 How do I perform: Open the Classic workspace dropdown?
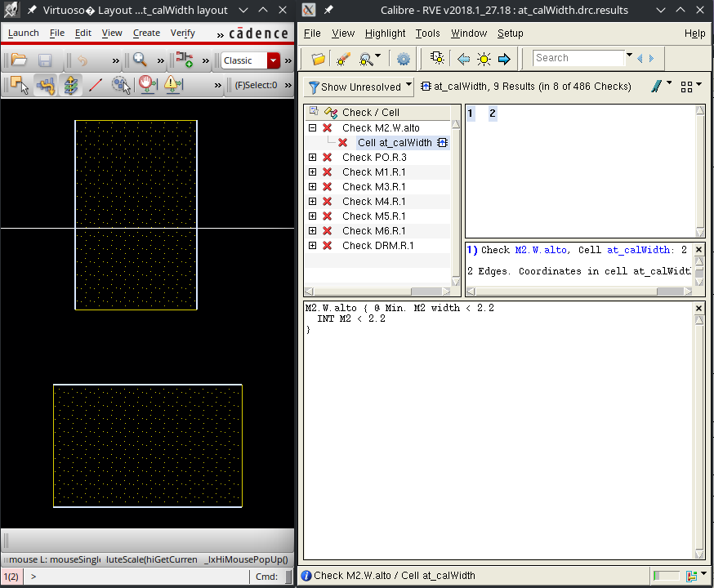pos(273,60)
